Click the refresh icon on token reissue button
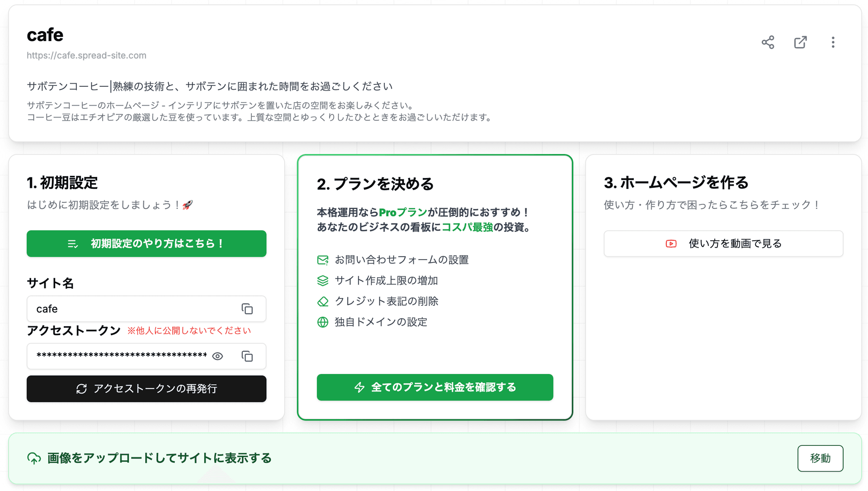This screenshot has height=491, width=868. point(82,389)
